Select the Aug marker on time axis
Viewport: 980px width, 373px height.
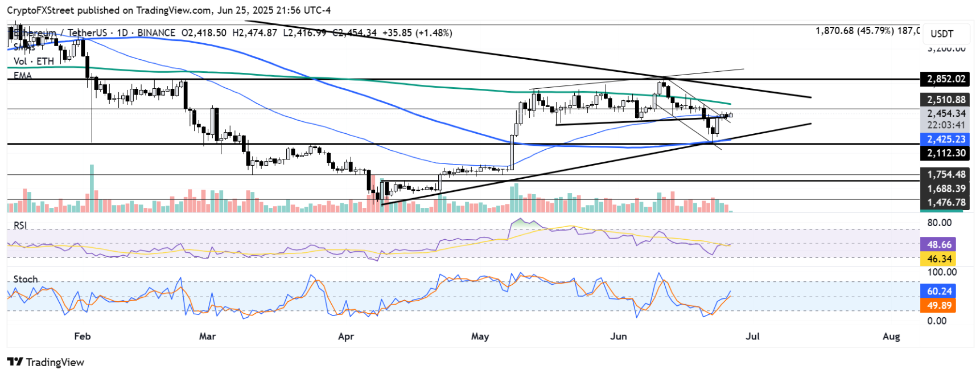(891, 336)
